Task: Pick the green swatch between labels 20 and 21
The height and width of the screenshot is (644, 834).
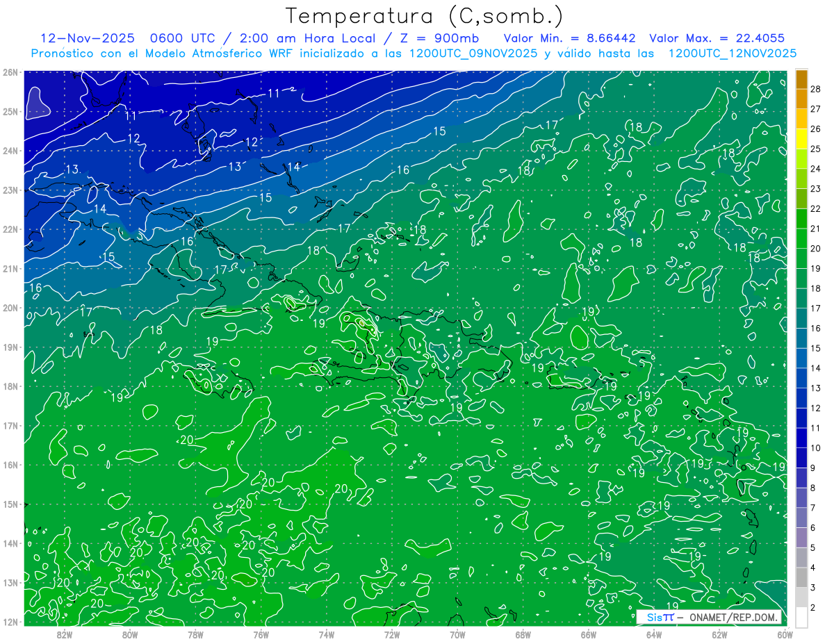Action: [802, 238]
